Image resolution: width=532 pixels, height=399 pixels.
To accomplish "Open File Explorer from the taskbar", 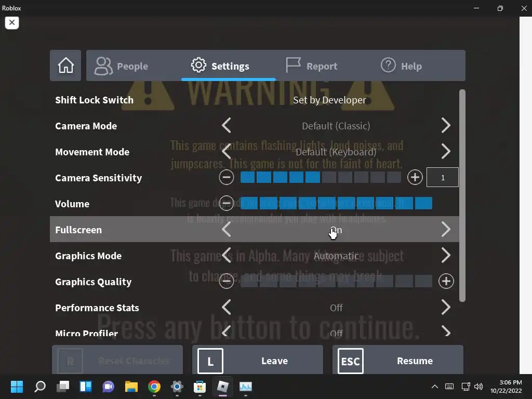I will 131,387.
